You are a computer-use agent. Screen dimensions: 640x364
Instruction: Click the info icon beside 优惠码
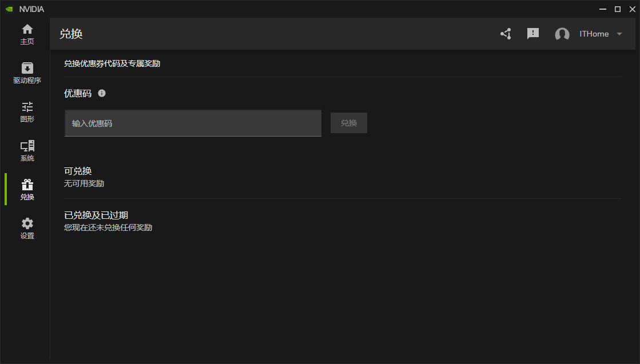point(102,93)
